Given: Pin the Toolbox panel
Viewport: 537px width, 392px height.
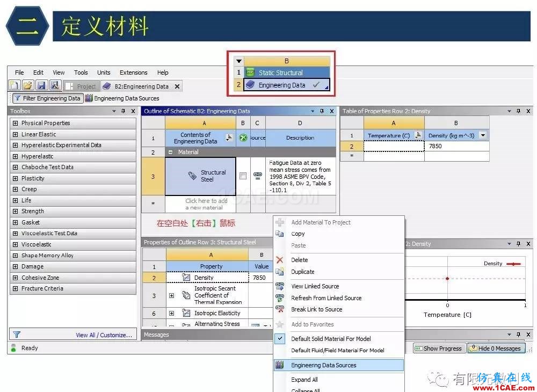Looking at the screenshot, I should point(124,111).
